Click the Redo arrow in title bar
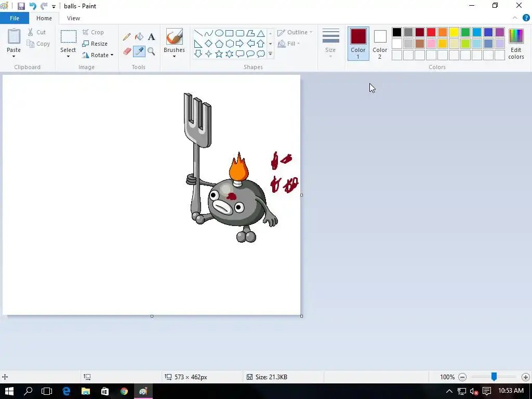 (x=44, y=6)
